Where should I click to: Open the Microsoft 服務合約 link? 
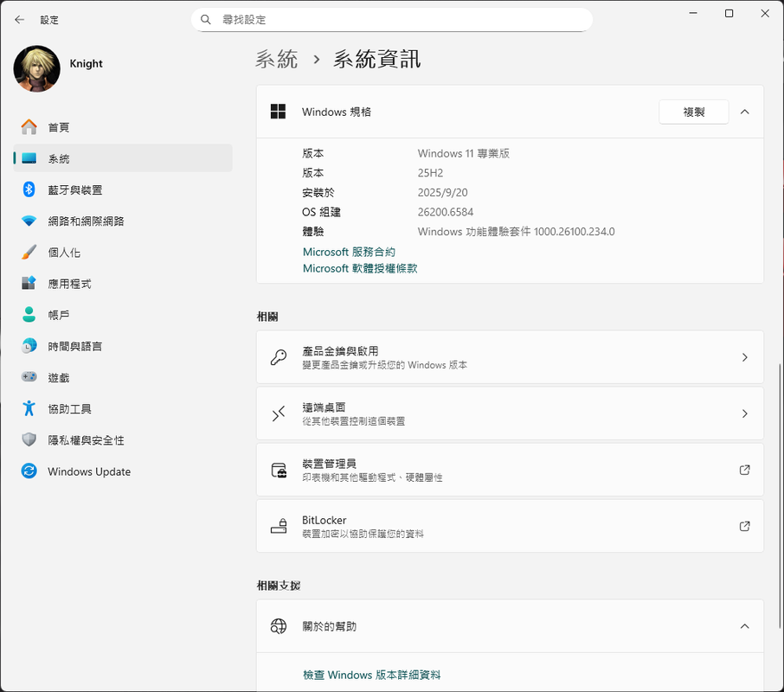pyautogui.click(x=349, y=252)
